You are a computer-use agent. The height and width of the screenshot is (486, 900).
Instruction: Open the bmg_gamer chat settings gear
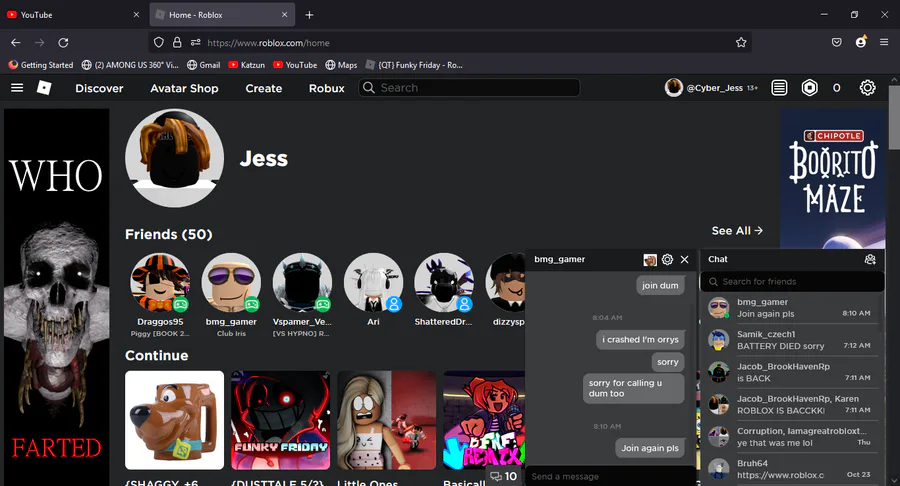coord(667,259)
